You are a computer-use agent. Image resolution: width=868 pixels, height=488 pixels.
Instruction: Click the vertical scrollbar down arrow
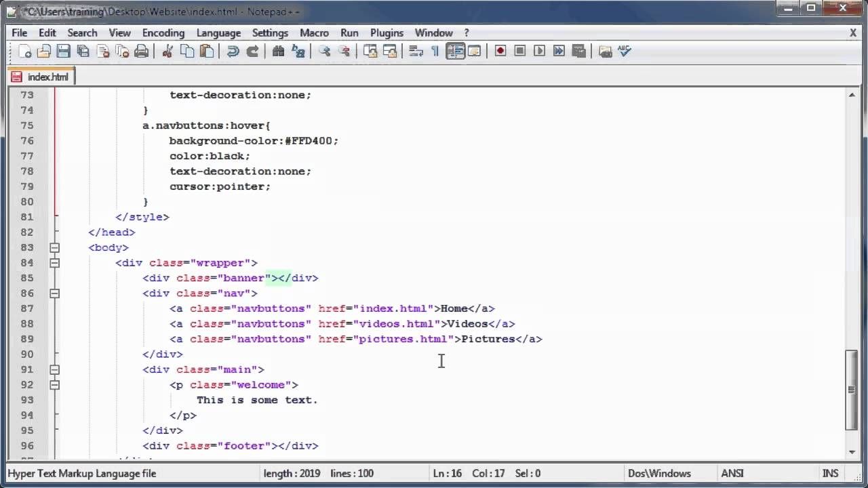[852, 452]
